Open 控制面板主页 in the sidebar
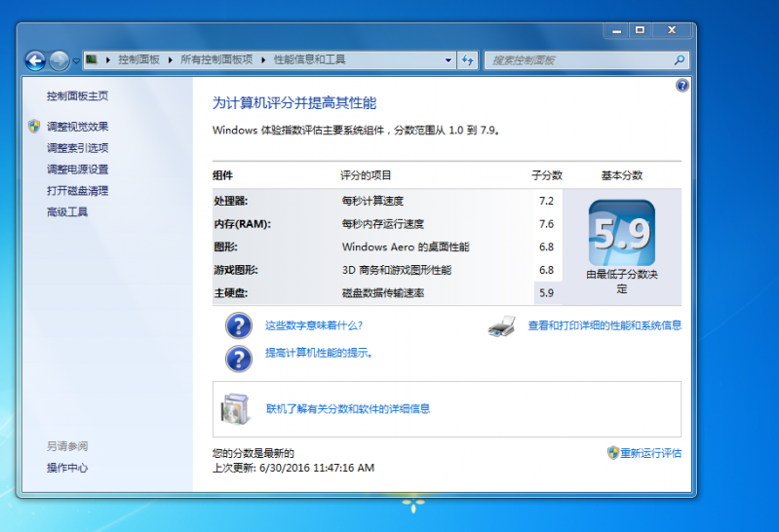The image size is (779, 532). tap(77, 95)
